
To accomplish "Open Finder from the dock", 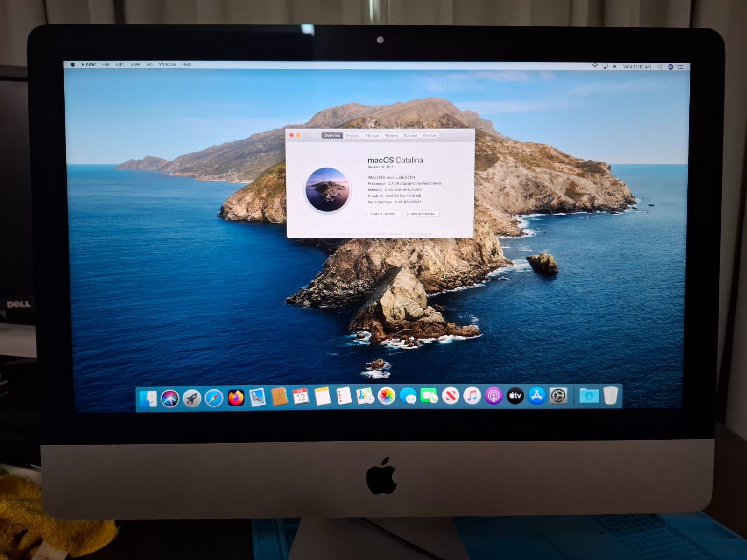I will coord(148,398).
